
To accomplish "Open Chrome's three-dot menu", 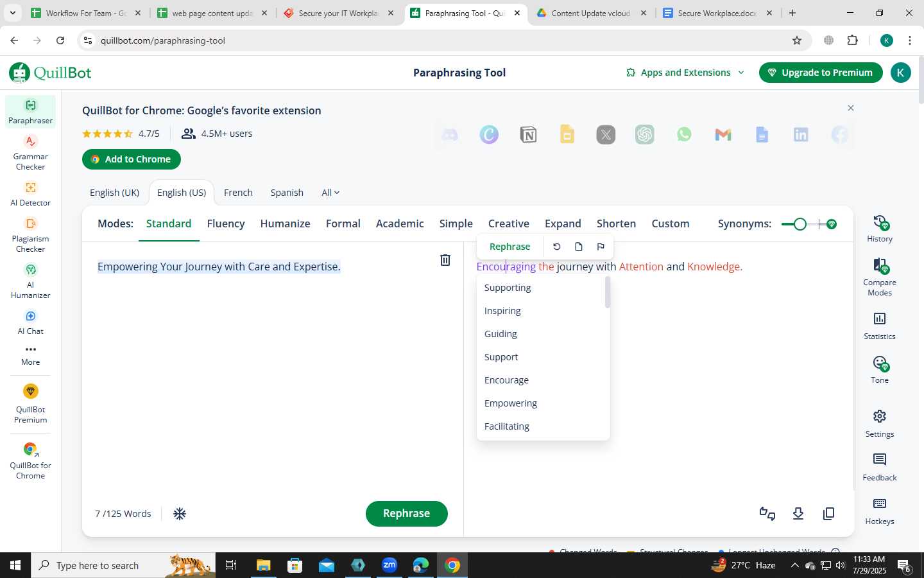I will [x=910, y=40].
